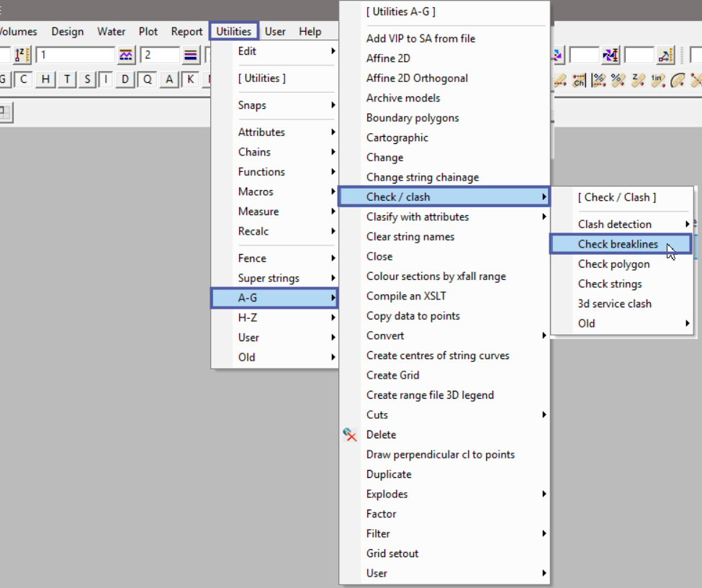
Task: Toggle the K snap button
Action: point(190,80)
